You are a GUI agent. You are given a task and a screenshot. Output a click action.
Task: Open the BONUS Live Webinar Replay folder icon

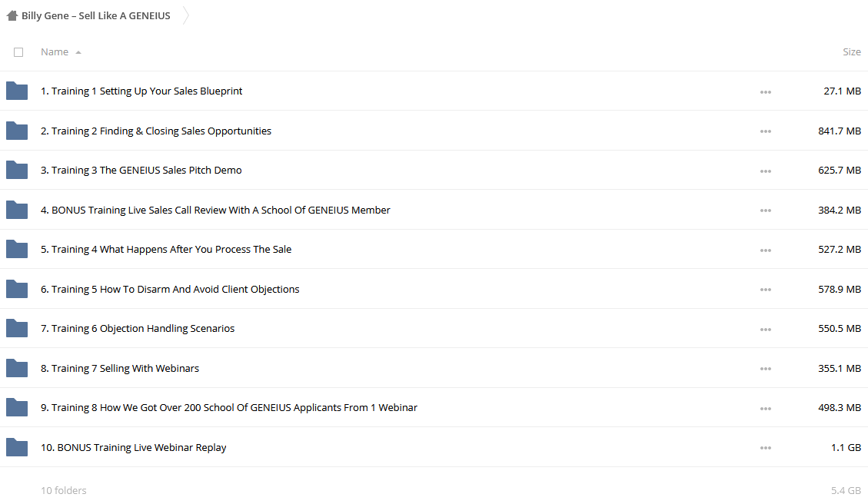(17, 448)
